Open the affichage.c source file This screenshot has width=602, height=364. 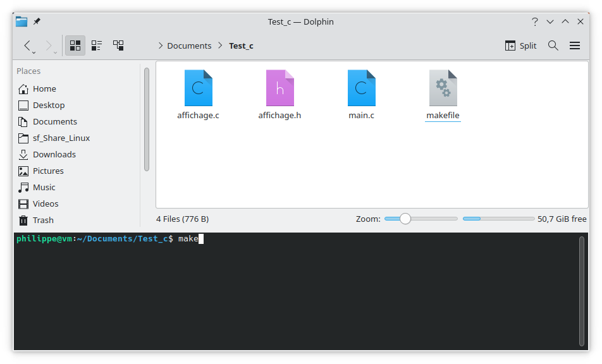[198, 88]
